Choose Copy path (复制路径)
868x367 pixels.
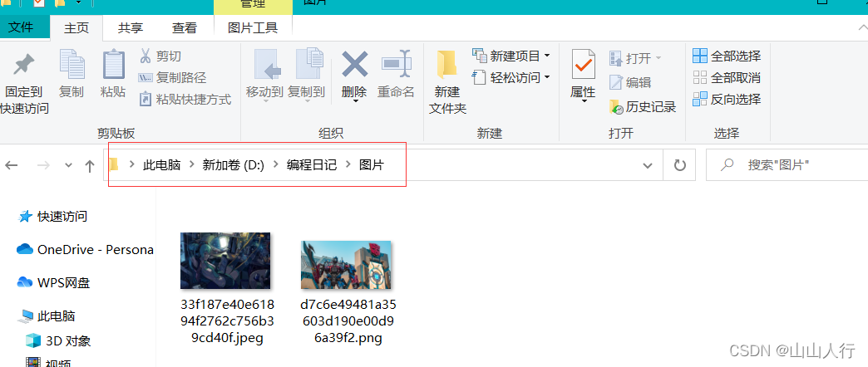172,77
